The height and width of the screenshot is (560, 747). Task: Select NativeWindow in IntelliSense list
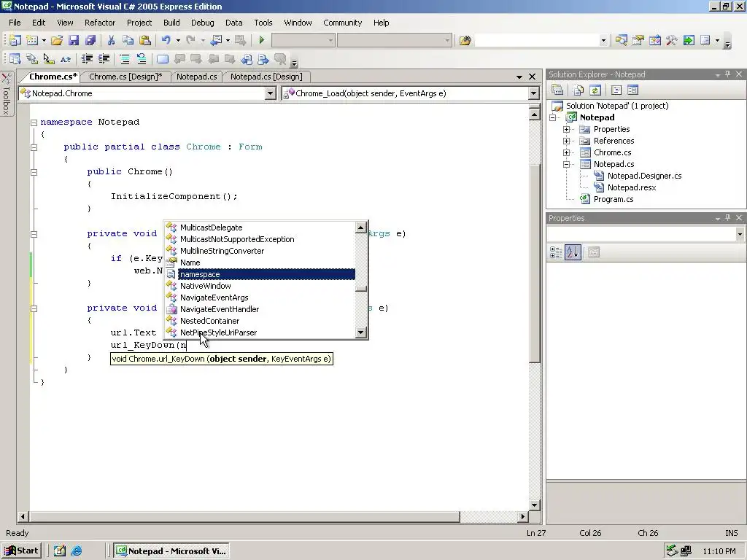tap(205, 286)
